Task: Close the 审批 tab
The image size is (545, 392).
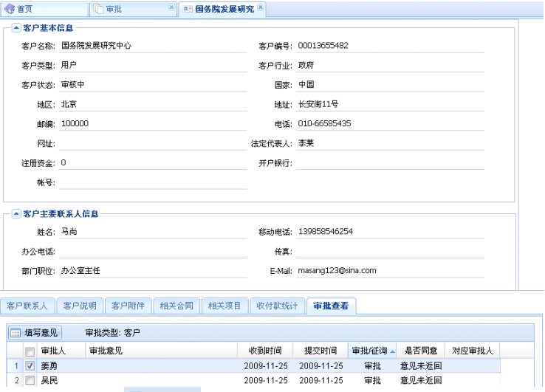Action: point(172,7)
